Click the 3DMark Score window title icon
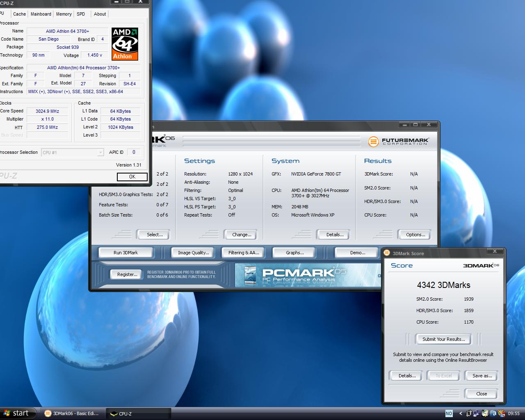525x420 pixels. coord(387,253)
